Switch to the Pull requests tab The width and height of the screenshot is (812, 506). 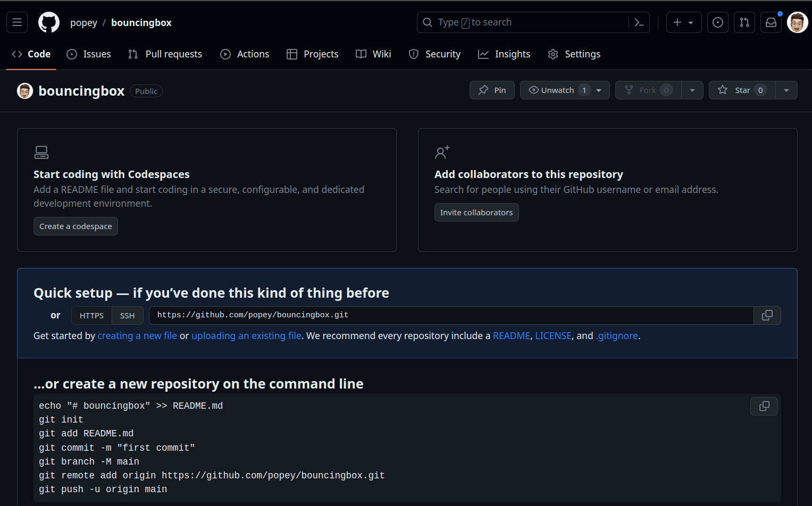165,54
